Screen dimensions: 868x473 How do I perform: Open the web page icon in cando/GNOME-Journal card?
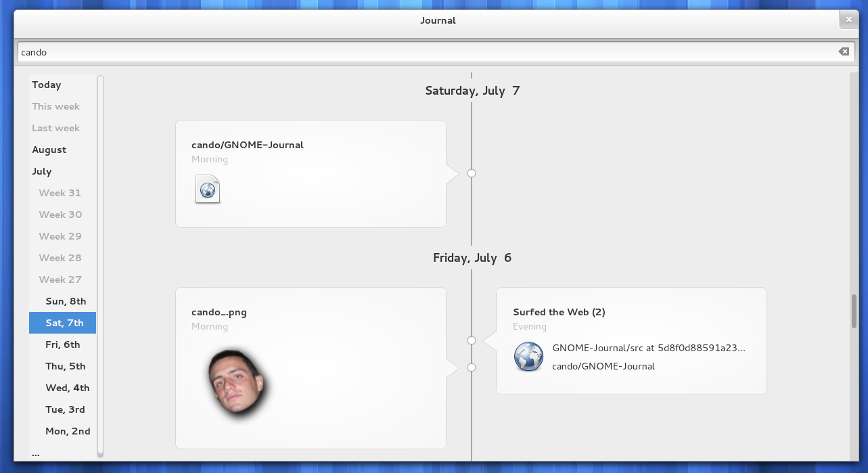point(208,189)
